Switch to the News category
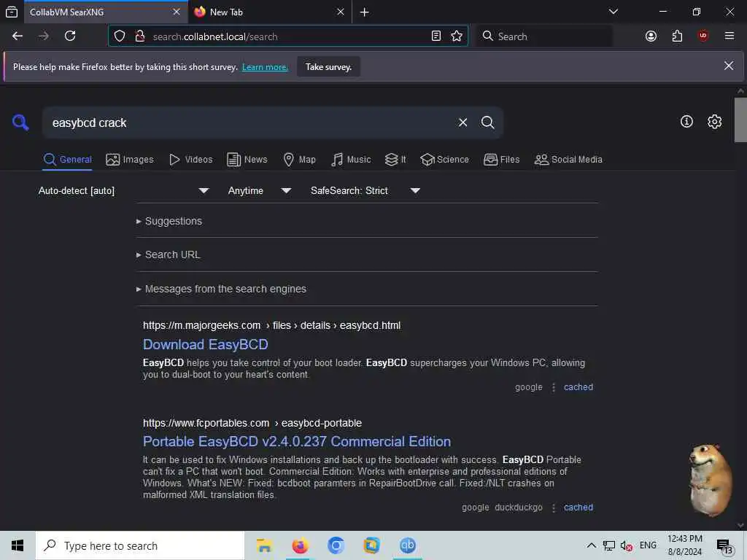The image size is (747, 560). click(247, 160)
